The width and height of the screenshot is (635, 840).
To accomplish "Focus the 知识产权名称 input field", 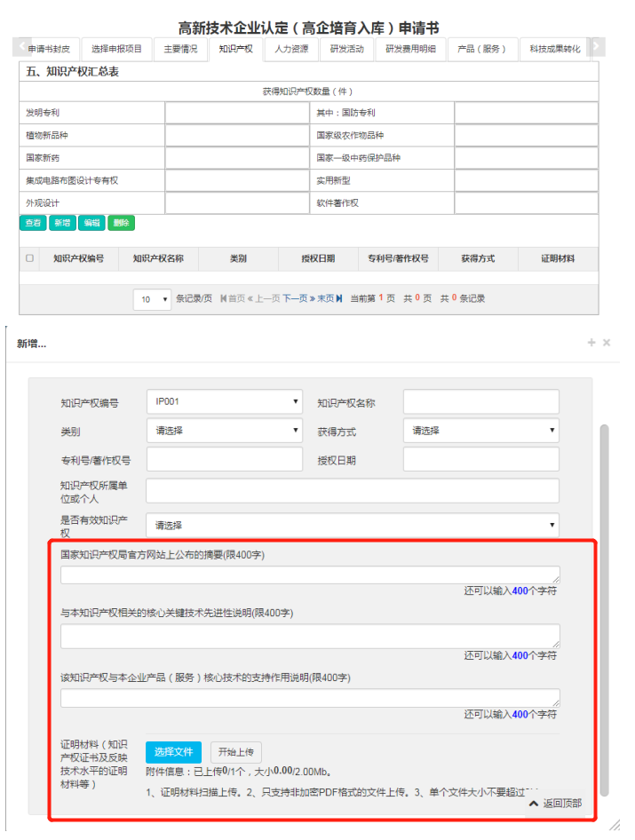I will 480,402.
